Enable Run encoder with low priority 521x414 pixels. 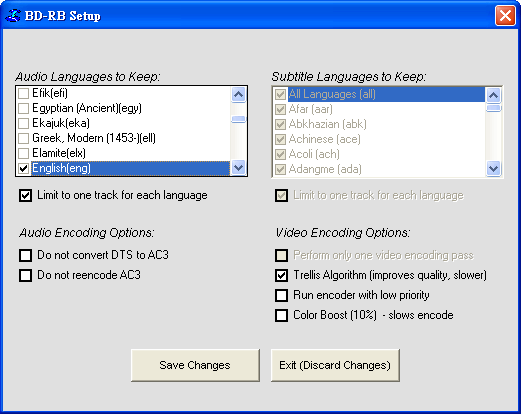[x=282, y=295]
